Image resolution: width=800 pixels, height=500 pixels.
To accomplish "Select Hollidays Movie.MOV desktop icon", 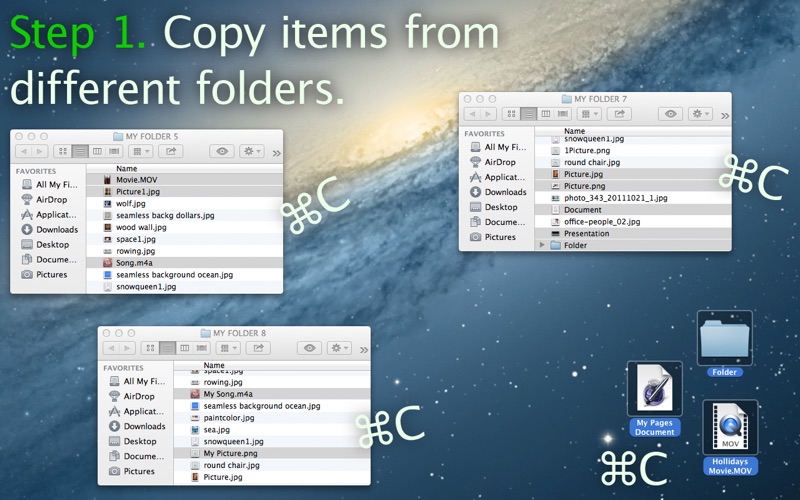I will (x=730, y=437).
